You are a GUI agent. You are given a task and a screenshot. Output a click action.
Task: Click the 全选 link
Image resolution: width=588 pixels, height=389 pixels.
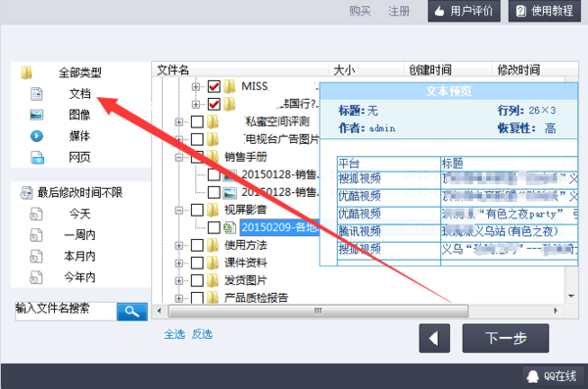[x=174, y=334]
